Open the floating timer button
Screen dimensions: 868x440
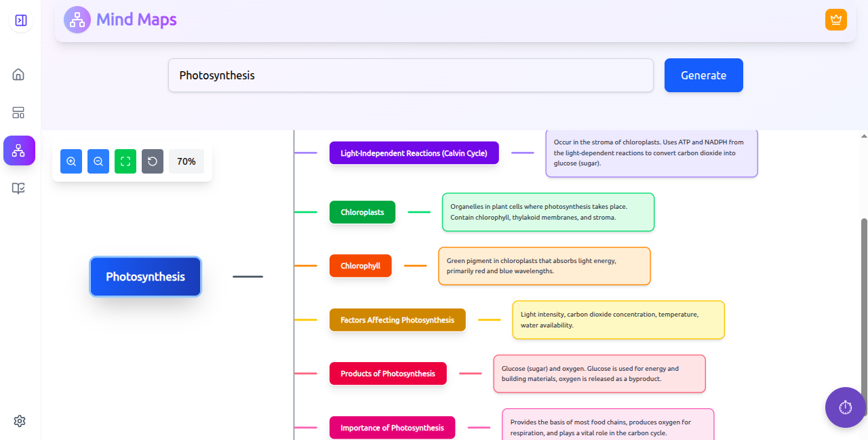point(846,407)
